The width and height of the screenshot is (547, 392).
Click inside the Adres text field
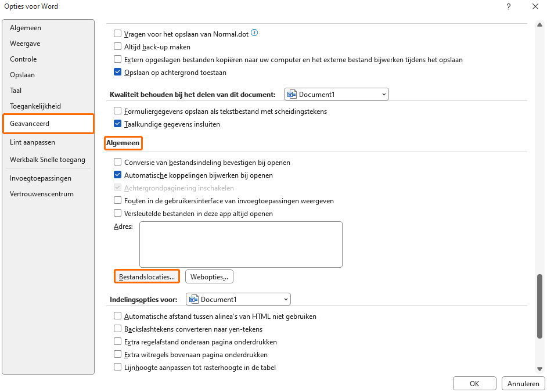click(240, 244)
